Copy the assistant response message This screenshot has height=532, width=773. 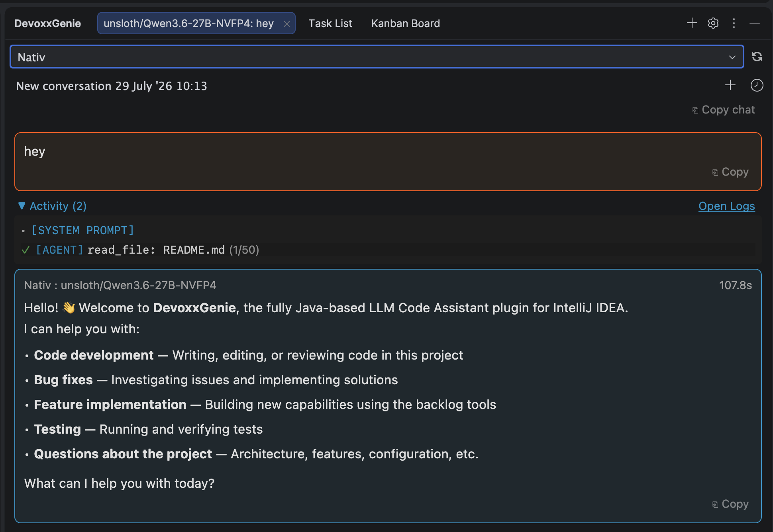(x=730, y=504)
